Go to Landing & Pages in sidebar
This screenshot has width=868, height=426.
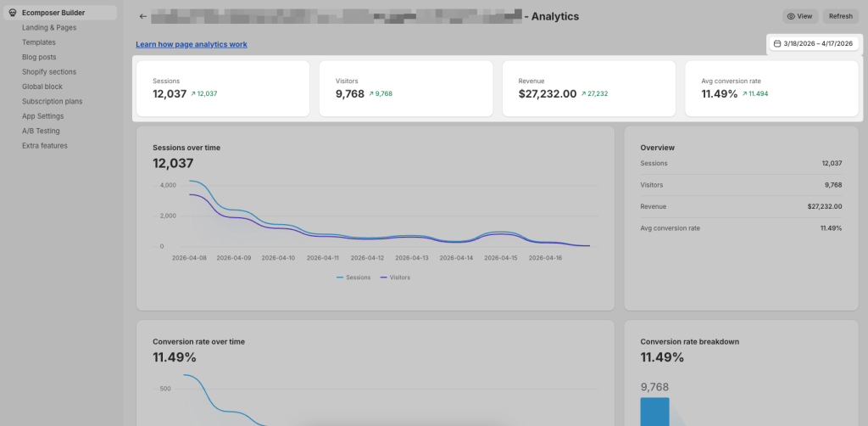pyautogui.click(x=49, y=28)
